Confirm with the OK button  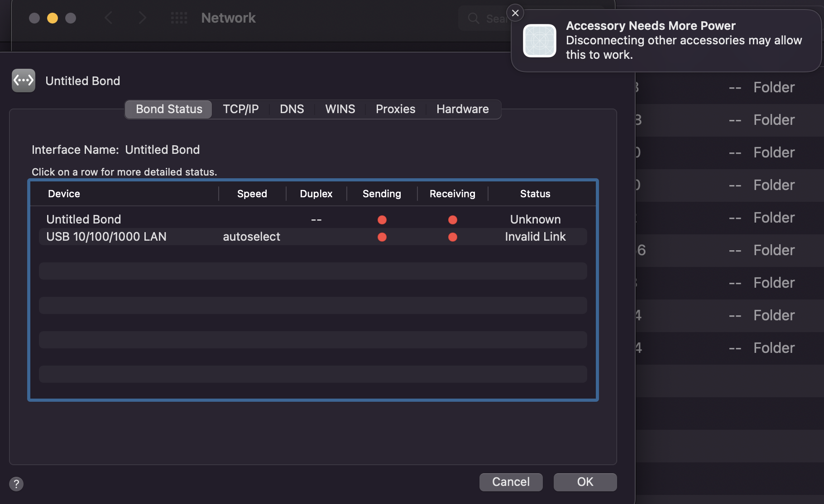click(585, 482)
